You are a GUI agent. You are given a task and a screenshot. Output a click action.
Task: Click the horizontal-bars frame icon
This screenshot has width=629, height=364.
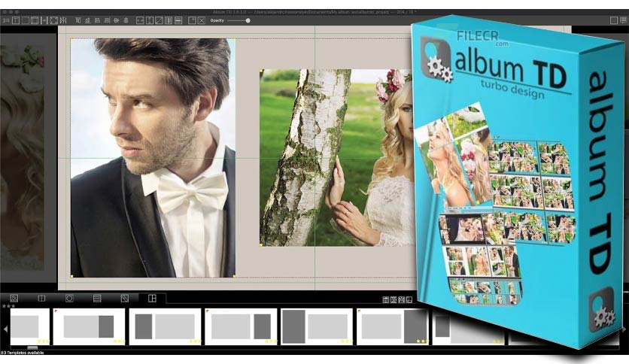[178, 20]
